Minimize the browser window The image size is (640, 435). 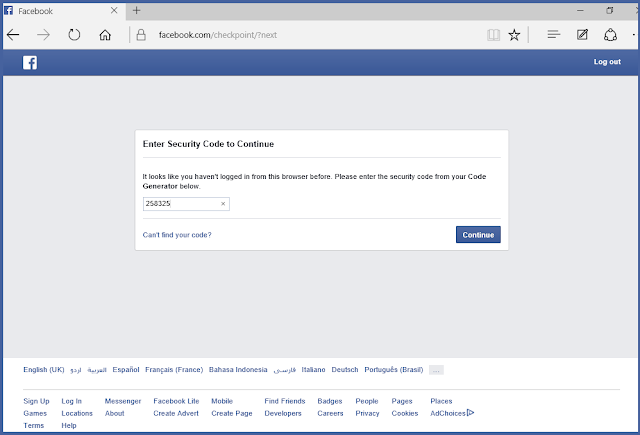(580, 11)
